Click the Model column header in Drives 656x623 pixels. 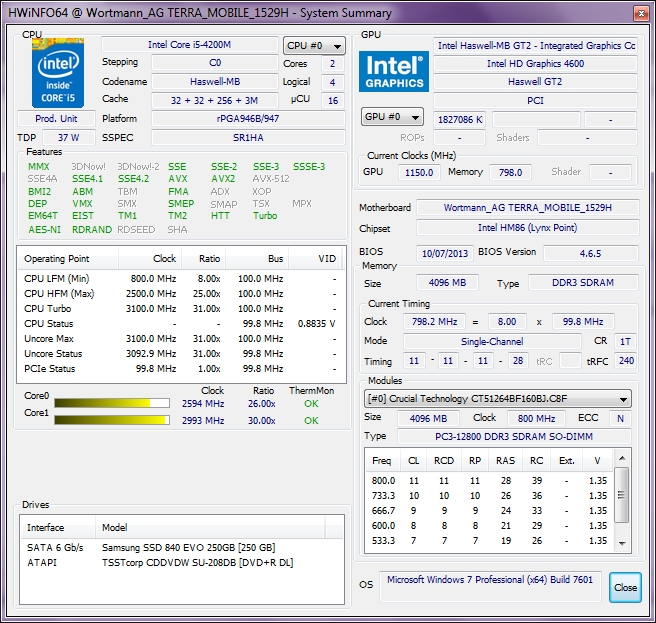pos(210,528)
